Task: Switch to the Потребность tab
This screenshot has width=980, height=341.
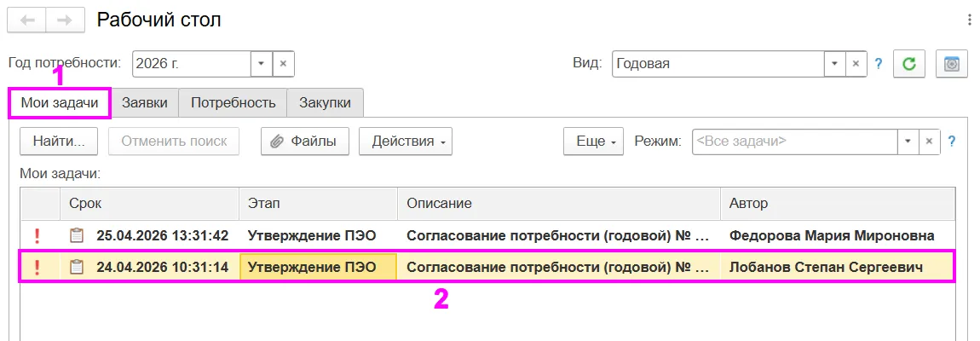Action: click(x=233, y=102)
